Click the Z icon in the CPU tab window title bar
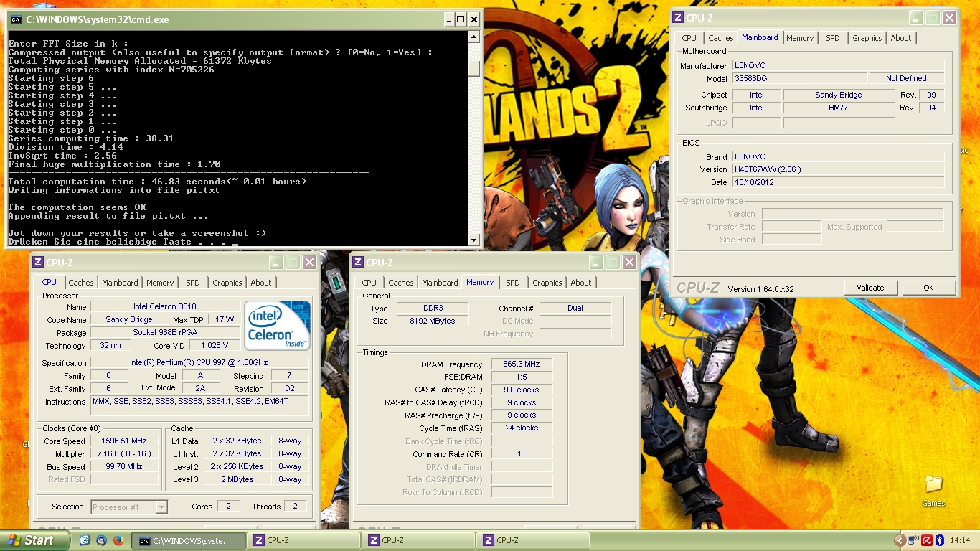Screen dimensions: 980x551 click(39, 263)
